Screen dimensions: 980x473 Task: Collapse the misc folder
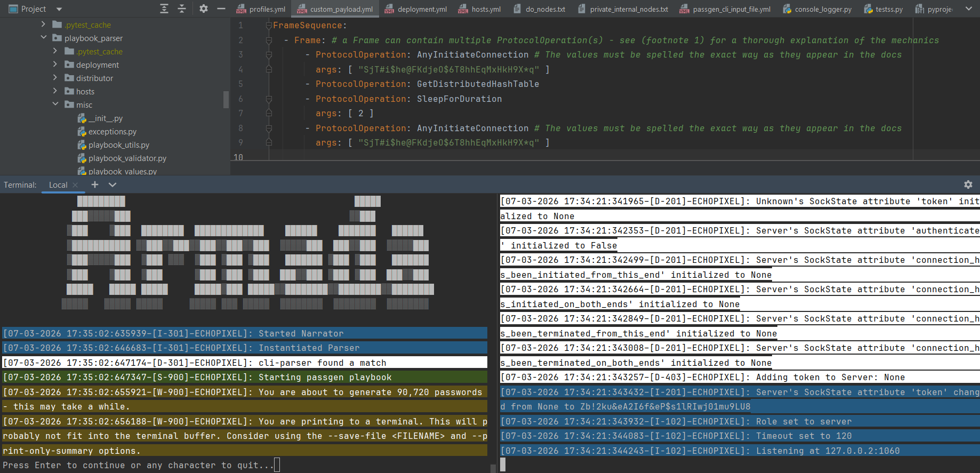tap(55, 105)
